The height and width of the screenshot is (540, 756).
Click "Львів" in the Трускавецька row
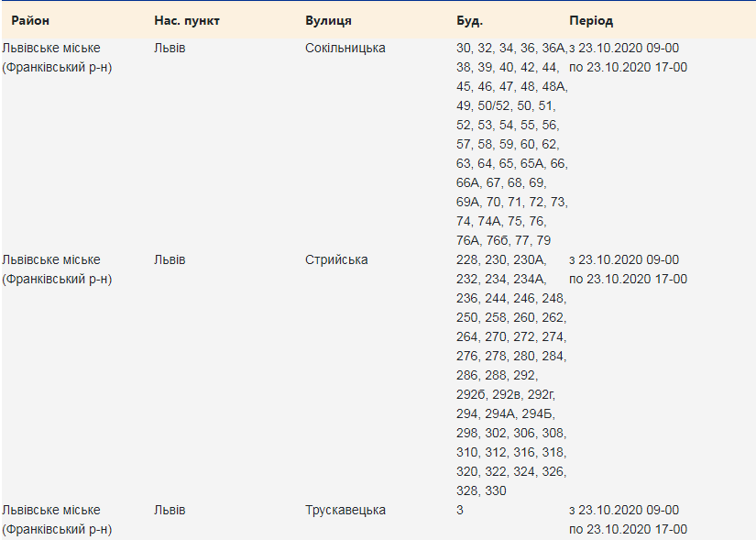(x=170, y=510)
